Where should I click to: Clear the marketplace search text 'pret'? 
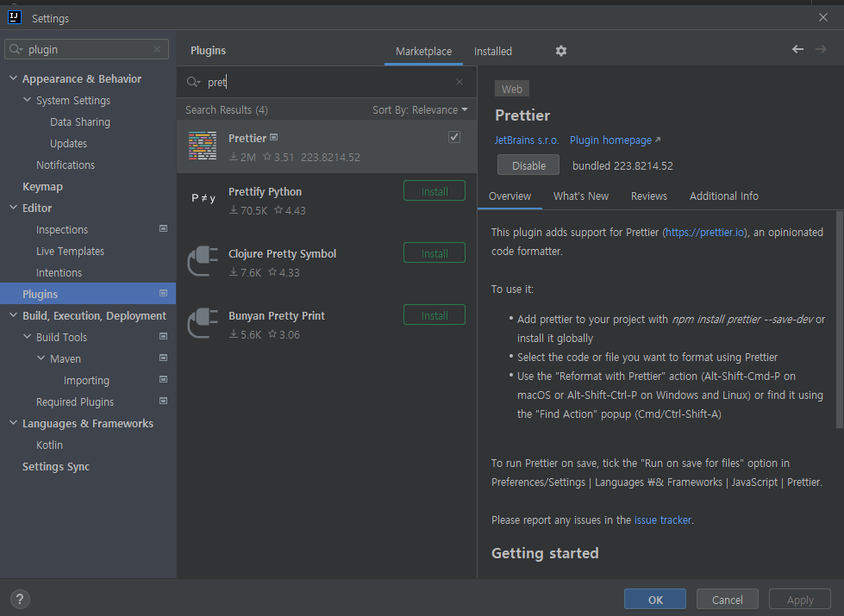[460, 82]
